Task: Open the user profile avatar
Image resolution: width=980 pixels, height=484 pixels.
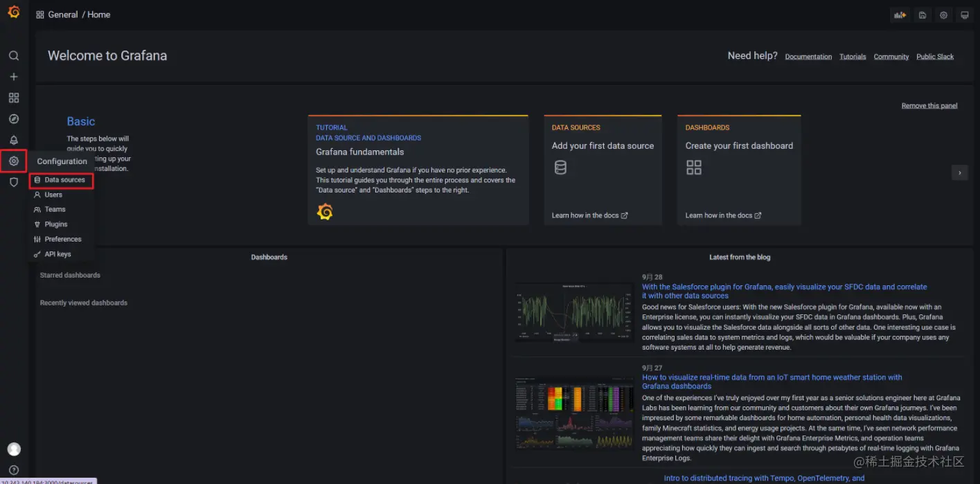Action: 14,449
